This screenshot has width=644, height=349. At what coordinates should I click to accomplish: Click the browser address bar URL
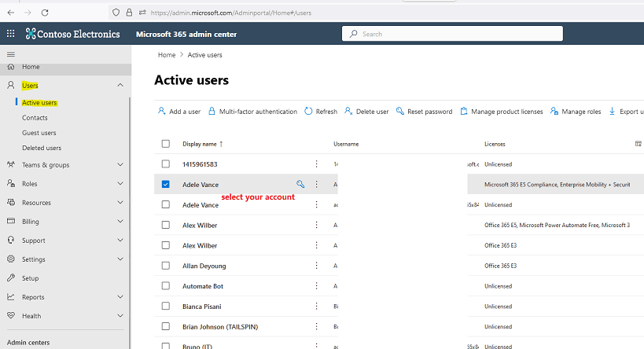(231, 13)
